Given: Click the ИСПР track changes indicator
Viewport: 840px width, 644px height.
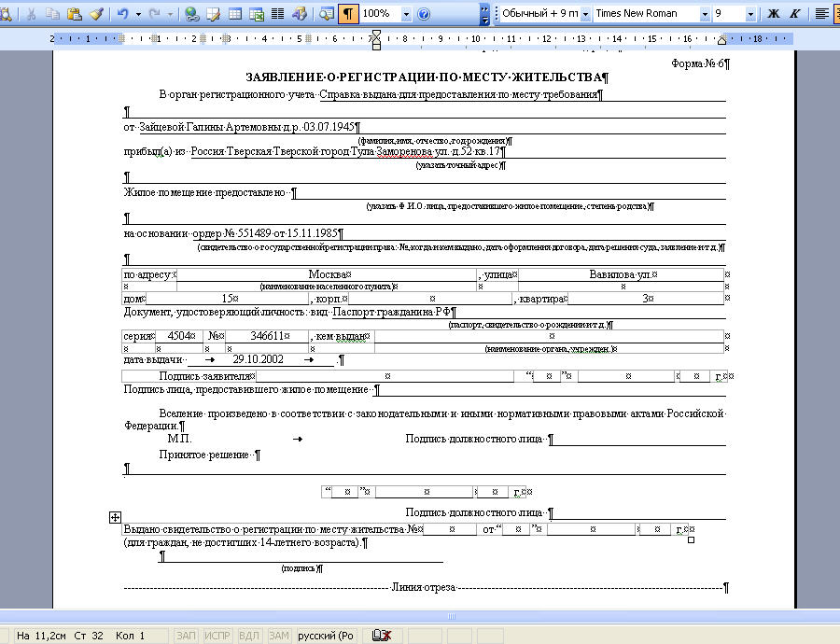Looking at the screenshot, I should click(x=217, y=636).
